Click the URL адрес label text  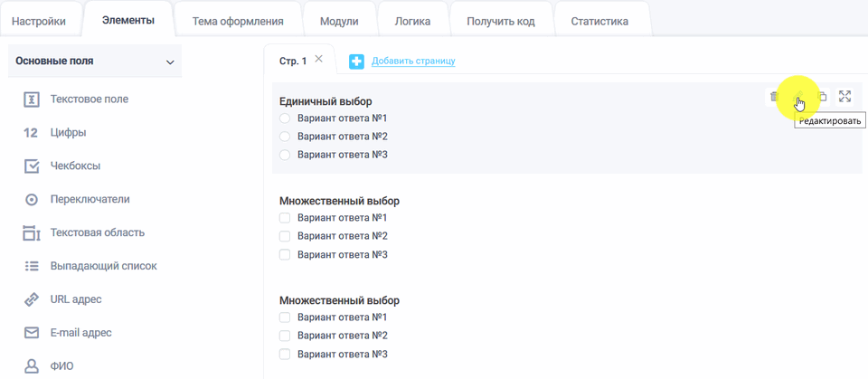tap(76, 299)
